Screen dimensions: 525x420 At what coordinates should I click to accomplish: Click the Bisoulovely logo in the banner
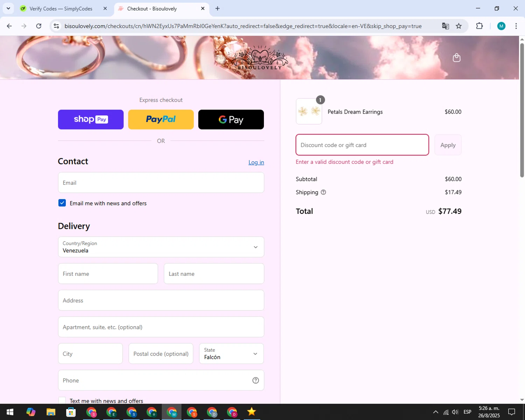[x=260, y=58]
